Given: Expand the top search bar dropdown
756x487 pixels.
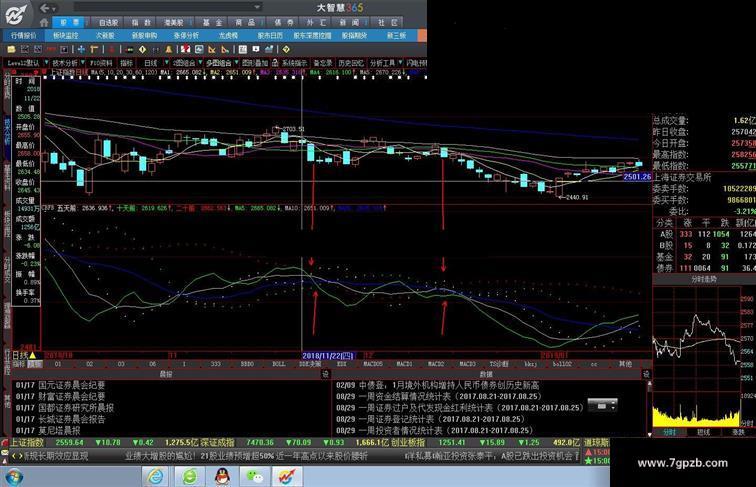Looking at the screenshot, I should (x=257, y=7).
